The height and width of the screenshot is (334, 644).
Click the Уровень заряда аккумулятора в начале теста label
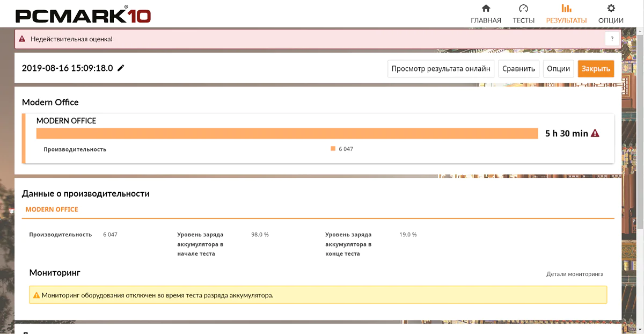pos(200,244)
